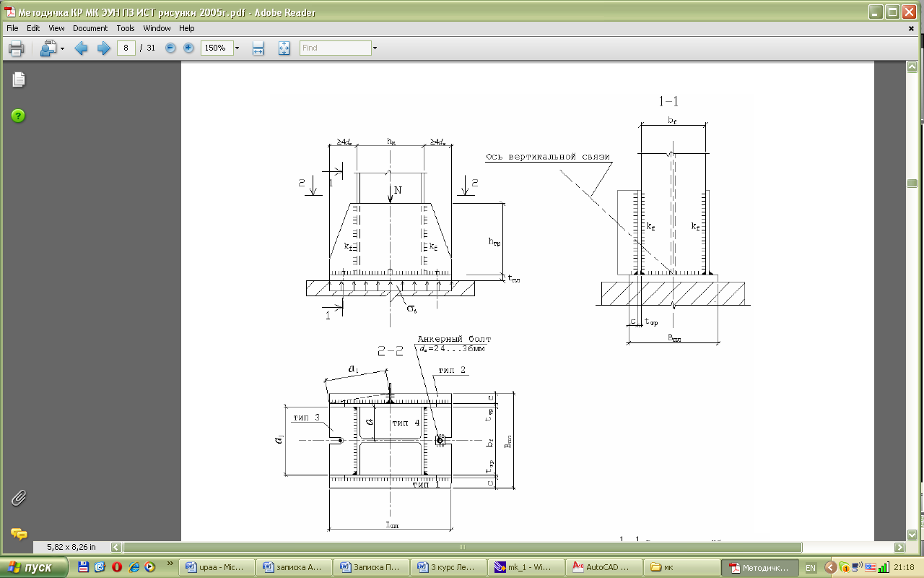The width and height of the screenshot is (924, 578).
Task: Switch to мк folder taskbar button
Action: 682,567
